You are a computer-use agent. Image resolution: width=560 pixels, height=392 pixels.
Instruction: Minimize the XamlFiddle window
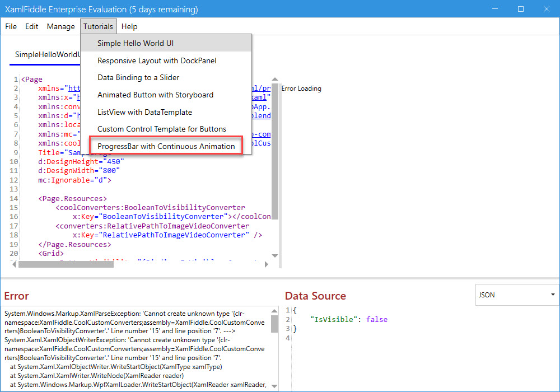(x=495, y=9)
